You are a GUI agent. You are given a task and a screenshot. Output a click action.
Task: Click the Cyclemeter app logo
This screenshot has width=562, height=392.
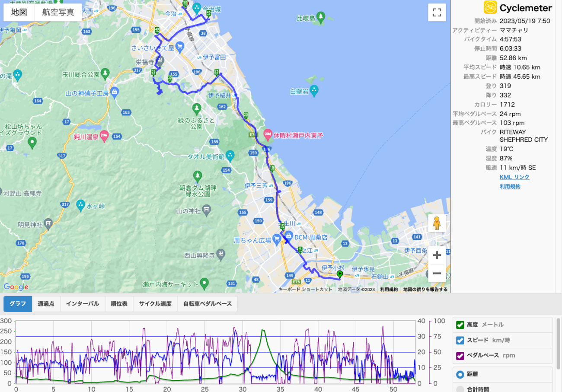coord(490,7)
